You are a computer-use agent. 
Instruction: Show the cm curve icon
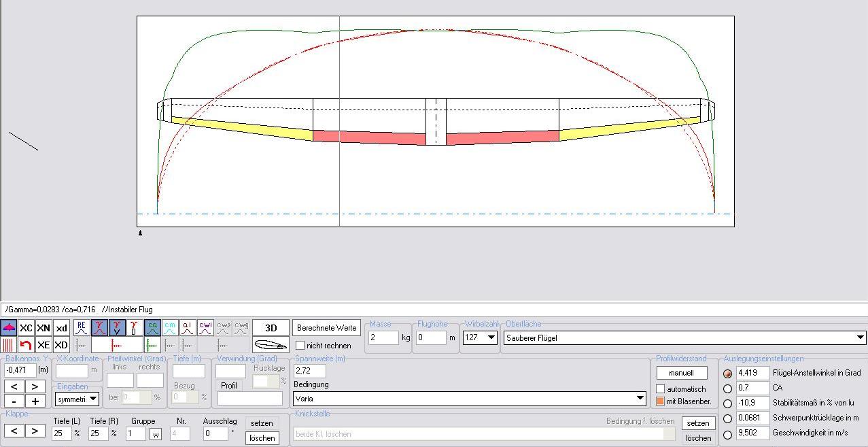tap(170, 328)
